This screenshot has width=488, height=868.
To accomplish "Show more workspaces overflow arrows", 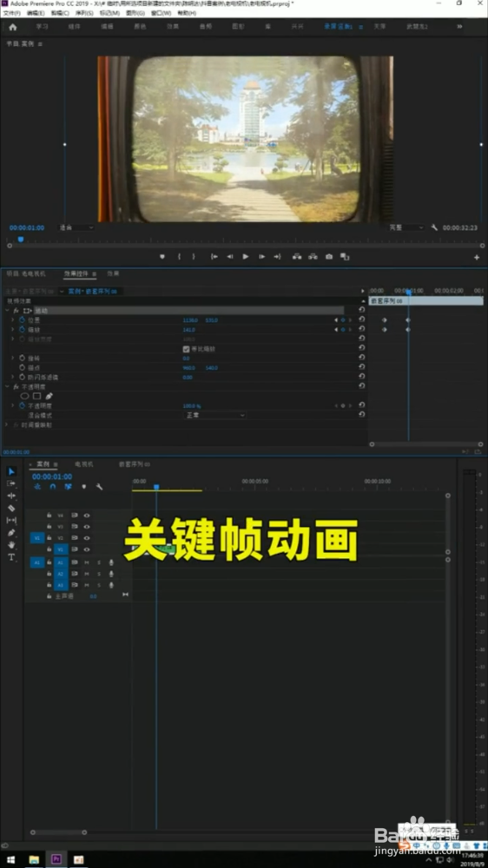I will (x=459, y=26).
